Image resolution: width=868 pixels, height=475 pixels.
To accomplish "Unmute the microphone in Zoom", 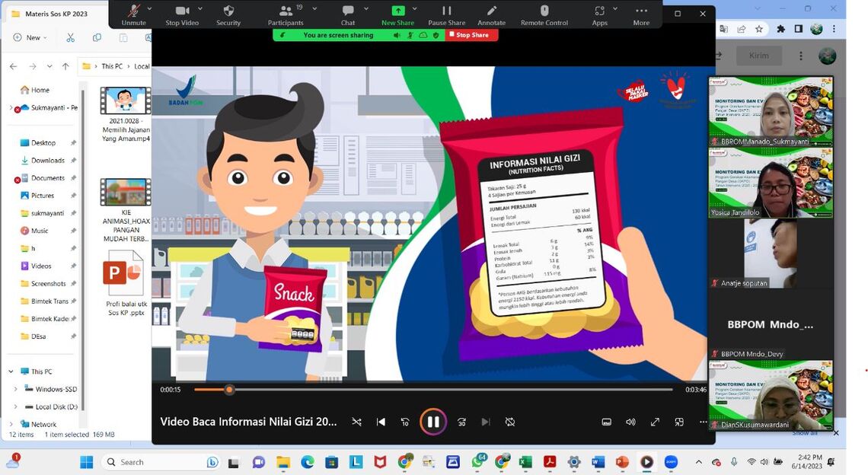I will (x=133, y=14).
